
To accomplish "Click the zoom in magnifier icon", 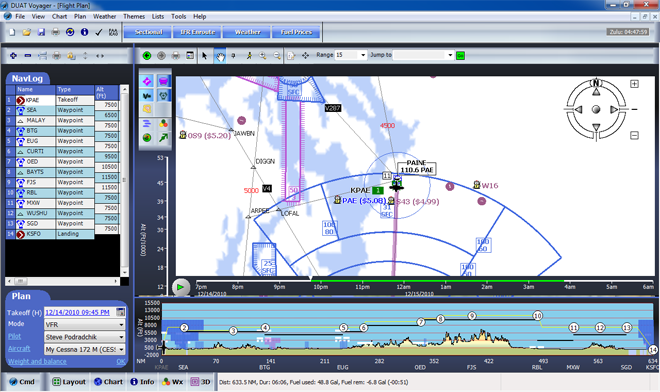I will (x=263, y=56).
